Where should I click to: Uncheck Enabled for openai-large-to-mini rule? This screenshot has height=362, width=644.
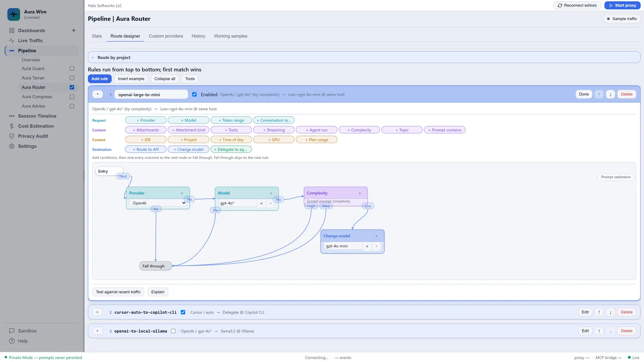(x=194, y=95)
